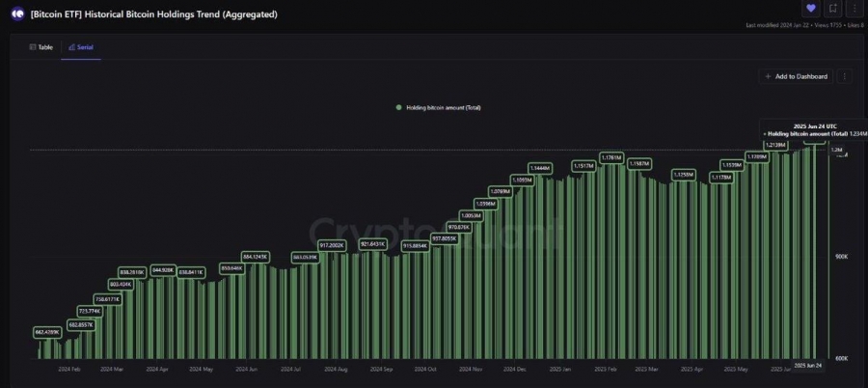The width and height of the screenshot is (868, 388).
Task: Click the 1.1444M data label
Action: (x=539, y=168)
